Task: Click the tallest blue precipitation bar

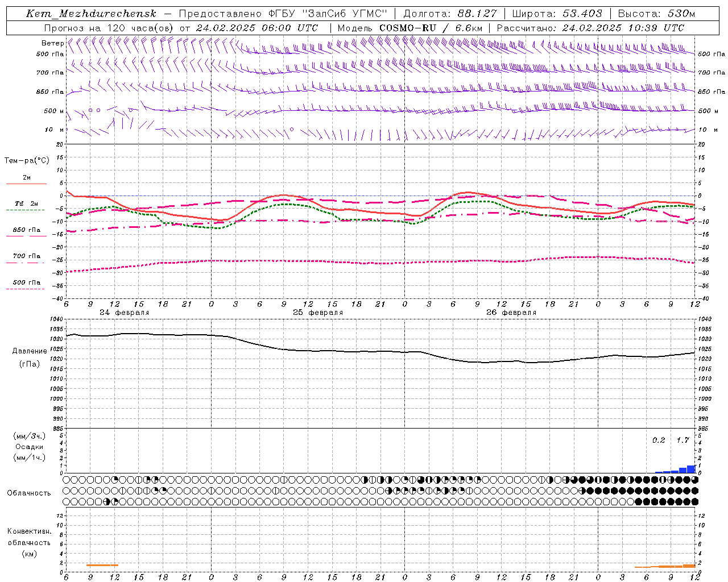Action: pyautogui.click(x=691, y=469)
